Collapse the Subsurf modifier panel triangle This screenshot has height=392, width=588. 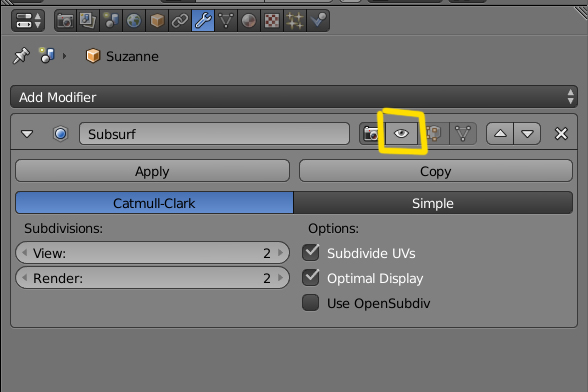click(x=27, y=134)
